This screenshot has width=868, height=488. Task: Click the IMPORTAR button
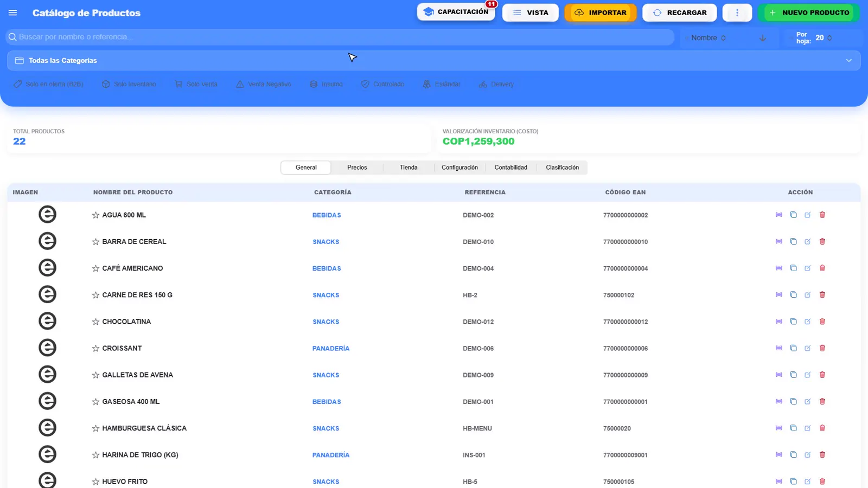pyautogui.click(x=600, y=12)
